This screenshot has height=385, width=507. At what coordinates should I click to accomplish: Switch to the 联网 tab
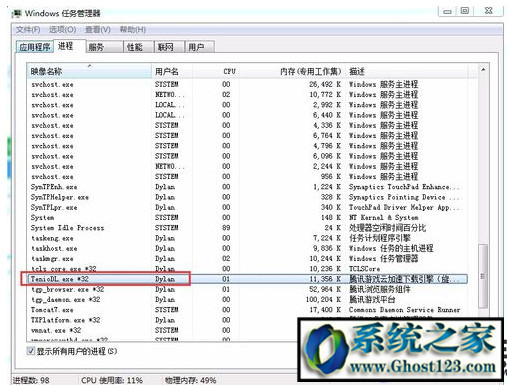169,47
